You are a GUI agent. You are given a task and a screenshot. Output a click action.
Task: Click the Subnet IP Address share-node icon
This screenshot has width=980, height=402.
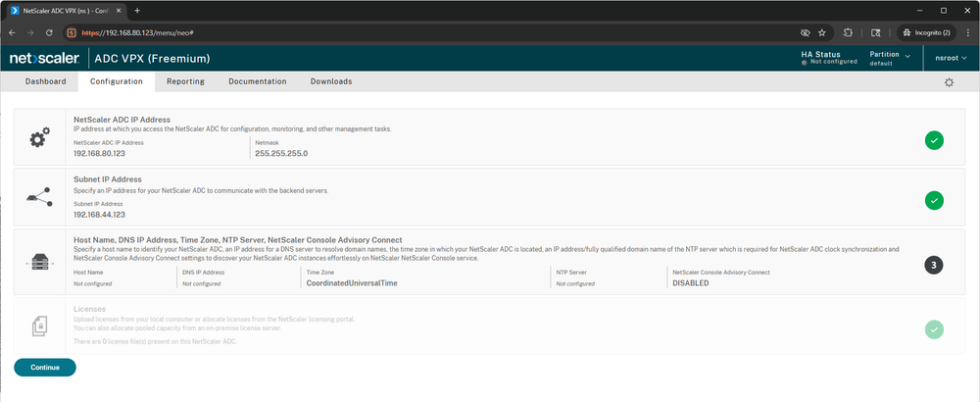[x=39, y=200]
